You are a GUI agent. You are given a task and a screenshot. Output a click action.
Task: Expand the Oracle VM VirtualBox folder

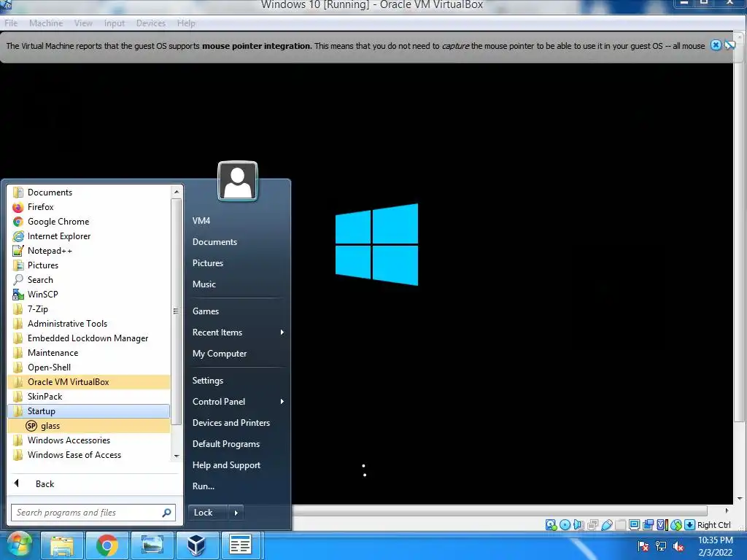[x=89, y=382]
